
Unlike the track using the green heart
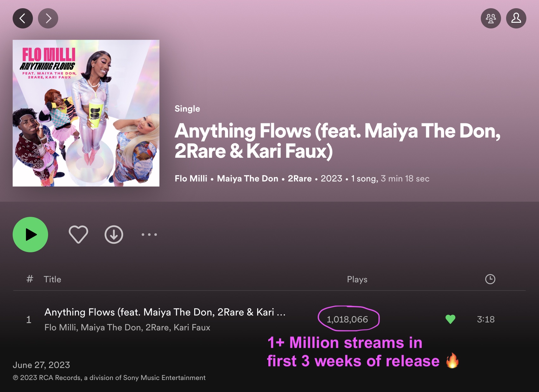[x=450, y=319]
